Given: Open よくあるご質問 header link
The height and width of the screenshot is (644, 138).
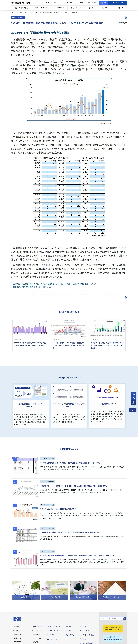Looking at the screenshot, I should click(x=92, y=3).
